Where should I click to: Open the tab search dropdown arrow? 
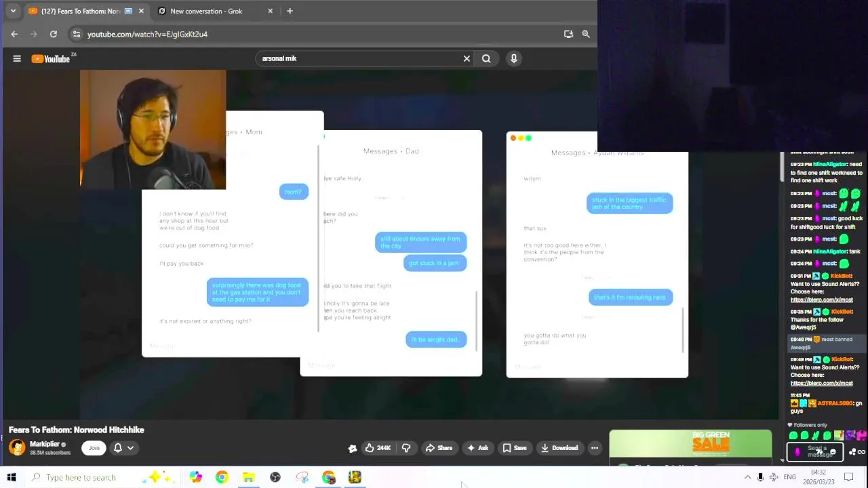click(13, 11)
